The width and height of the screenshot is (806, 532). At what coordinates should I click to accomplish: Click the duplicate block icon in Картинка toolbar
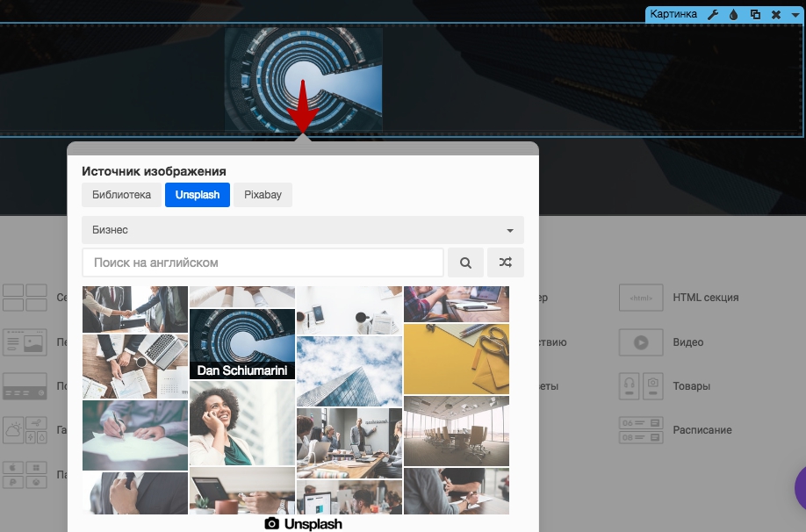[755, 14]
